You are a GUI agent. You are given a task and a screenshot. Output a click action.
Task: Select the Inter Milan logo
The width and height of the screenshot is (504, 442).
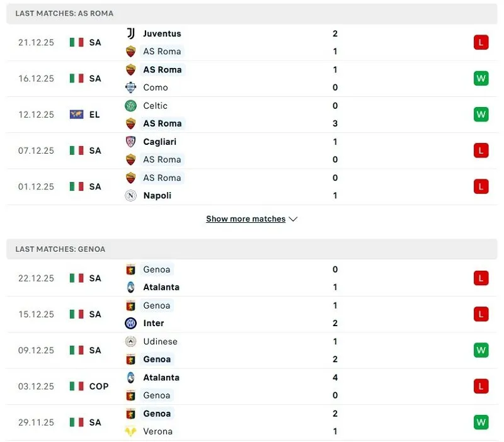click(130, 323)
